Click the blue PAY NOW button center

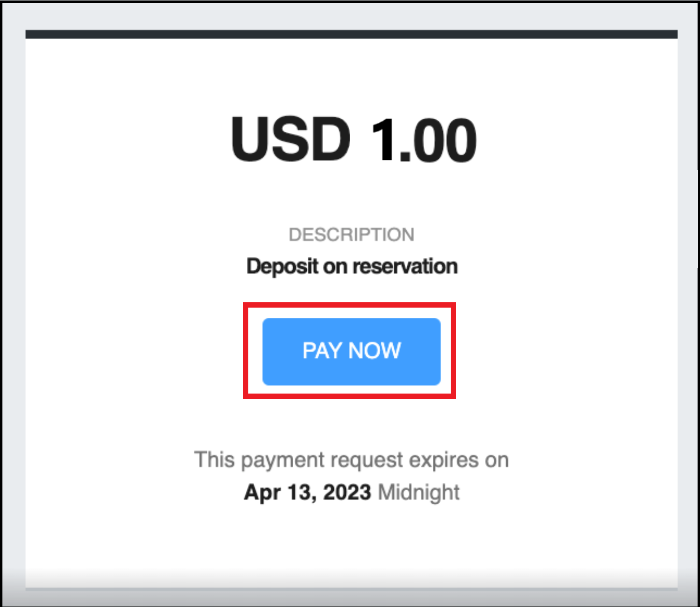[351, 351]
